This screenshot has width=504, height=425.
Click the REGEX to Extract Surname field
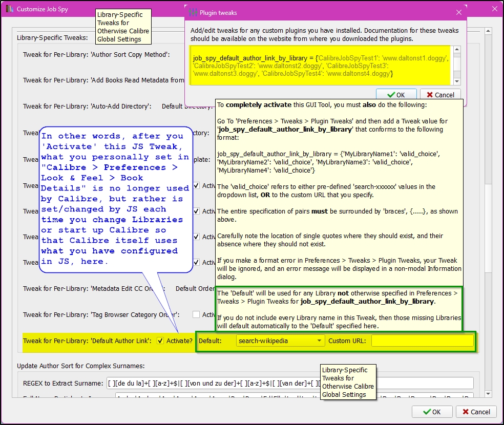point(290,383)
